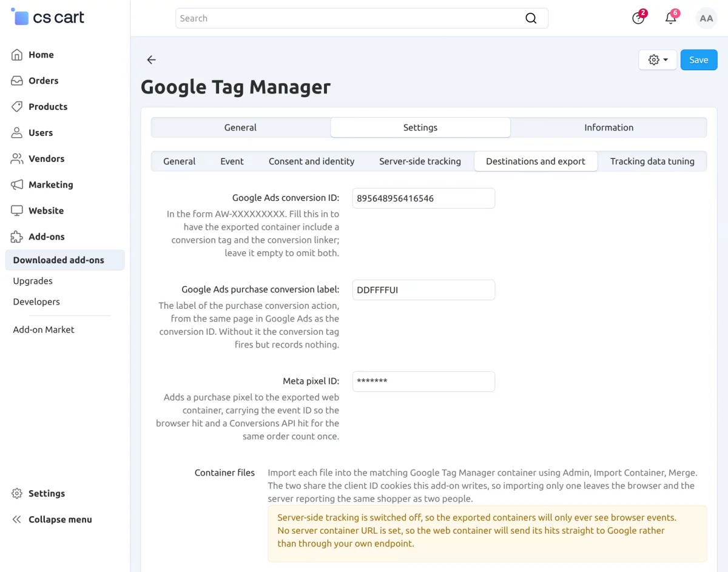
Task: Click the Settings gear icon in sidebar
Action: [x=18, y=494]
